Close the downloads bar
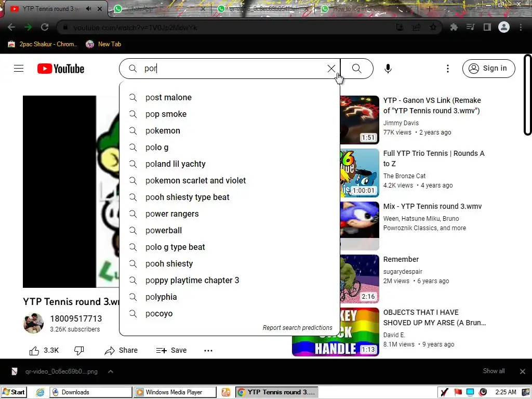 tap(523, 371)
